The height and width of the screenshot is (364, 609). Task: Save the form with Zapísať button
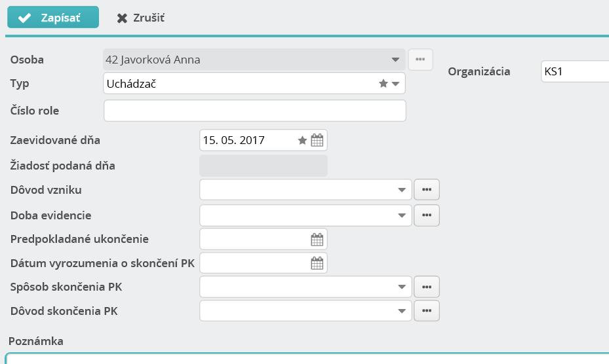[x=53, y=18]
